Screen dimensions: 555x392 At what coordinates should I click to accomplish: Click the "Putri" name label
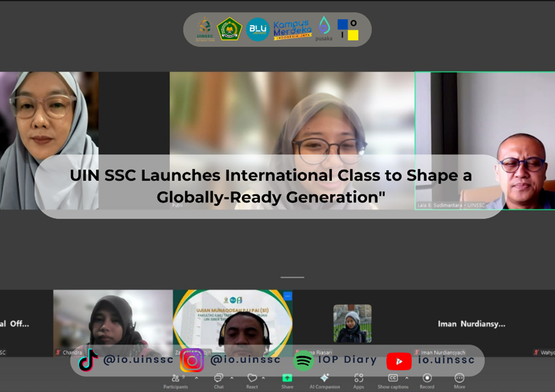coord(177,205)
